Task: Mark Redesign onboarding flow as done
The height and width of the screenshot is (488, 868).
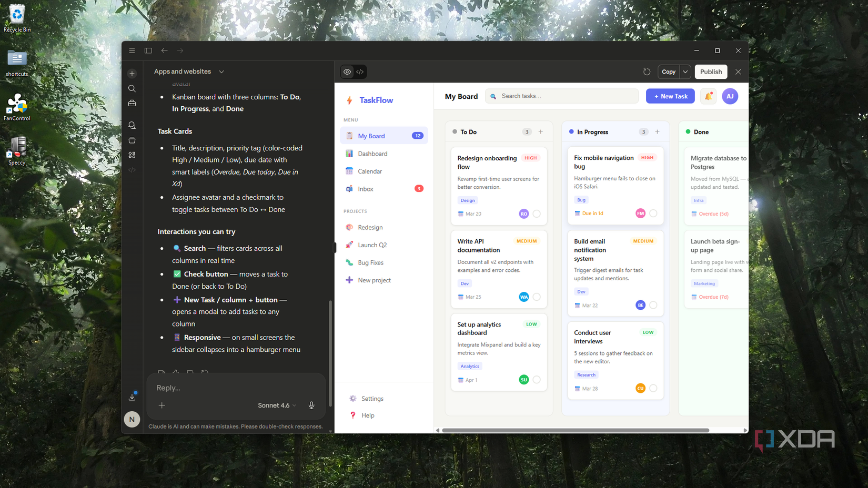Action: (537, 214)
